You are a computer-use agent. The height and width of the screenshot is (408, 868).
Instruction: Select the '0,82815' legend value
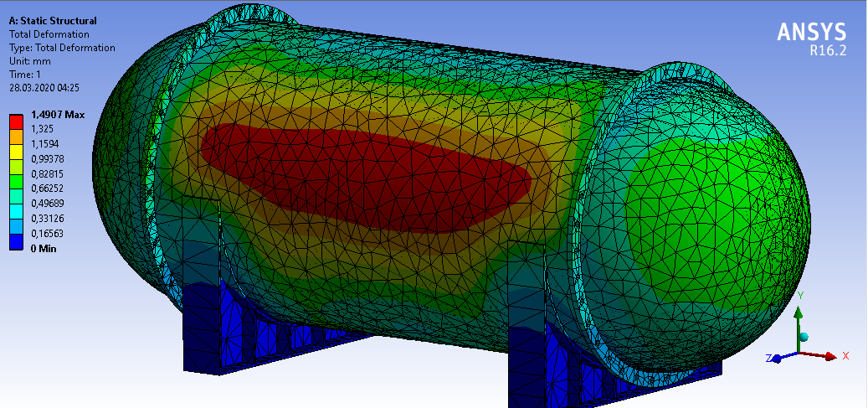pos(47,174)
